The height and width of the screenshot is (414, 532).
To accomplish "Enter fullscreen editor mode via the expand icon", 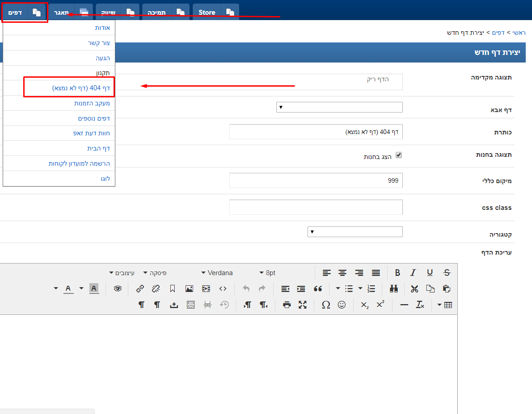I will (x=303, y=305).
